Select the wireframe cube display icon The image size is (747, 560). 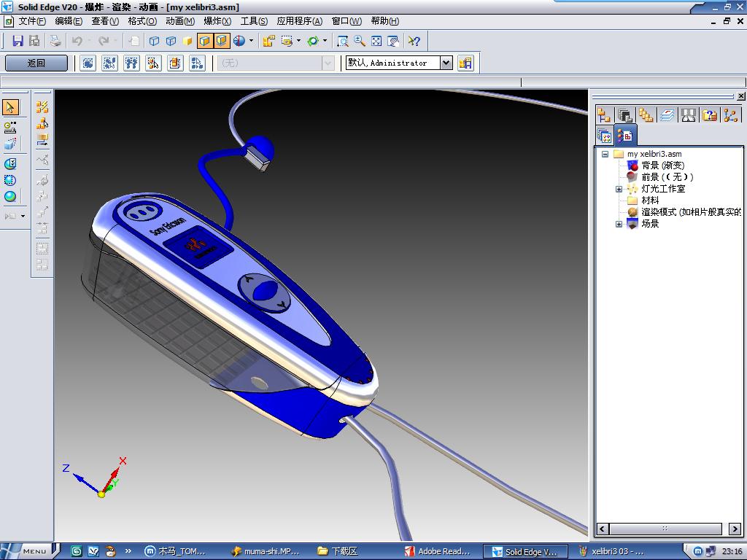tap(155, 41)
